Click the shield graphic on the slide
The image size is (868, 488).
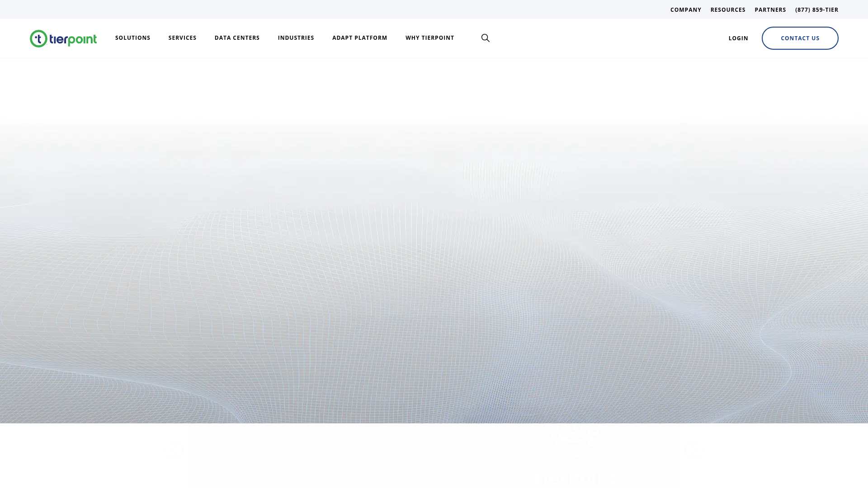click(x=572, y=445)
